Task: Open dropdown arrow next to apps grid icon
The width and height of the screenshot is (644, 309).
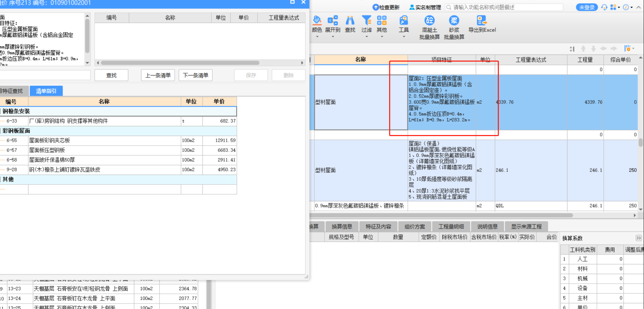Action: point(619,7)
